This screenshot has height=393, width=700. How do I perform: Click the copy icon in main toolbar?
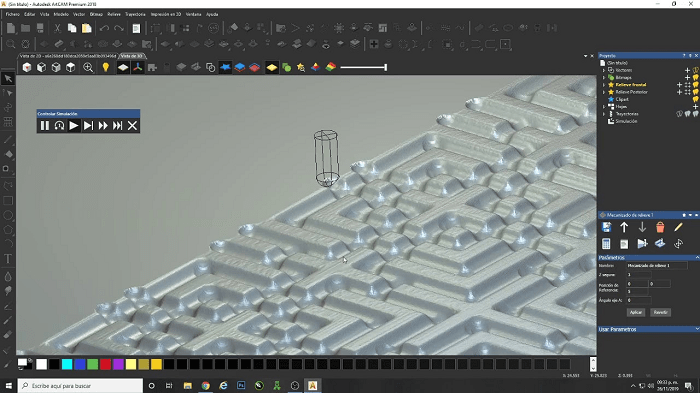(72, 28)
